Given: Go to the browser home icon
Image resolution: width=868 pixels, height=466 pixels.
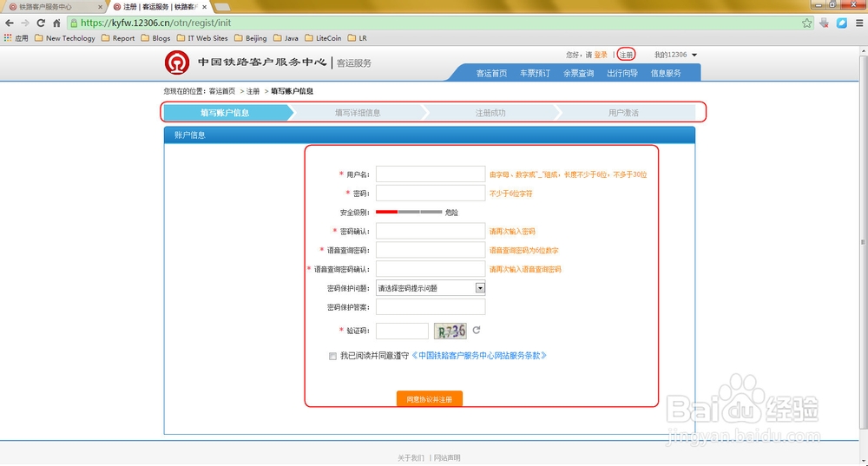Looking at the screenshot, I should point(56,23).
